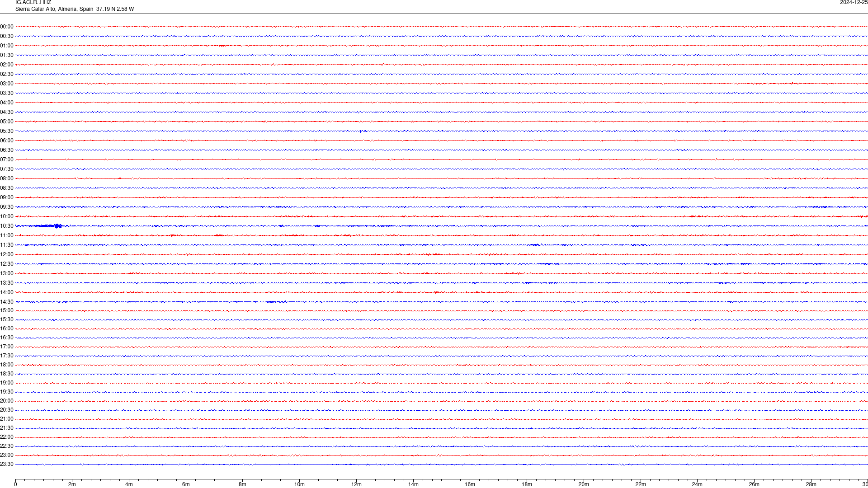Select the 22:30 trace time label
This screenshot has width=868, height=488.
pos(7,446)
